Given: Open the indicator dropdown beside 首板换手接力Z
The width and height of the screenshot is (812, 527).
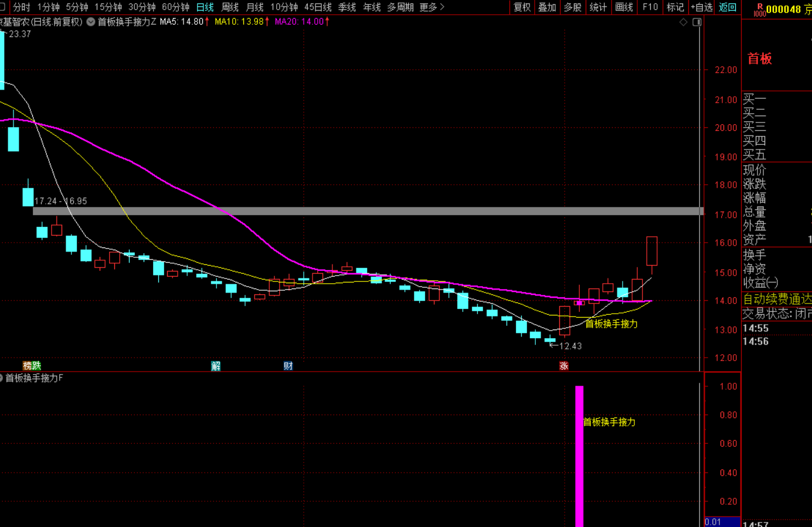Looking at the screenshot, I should pyautogui.click(x=91, y=22).
